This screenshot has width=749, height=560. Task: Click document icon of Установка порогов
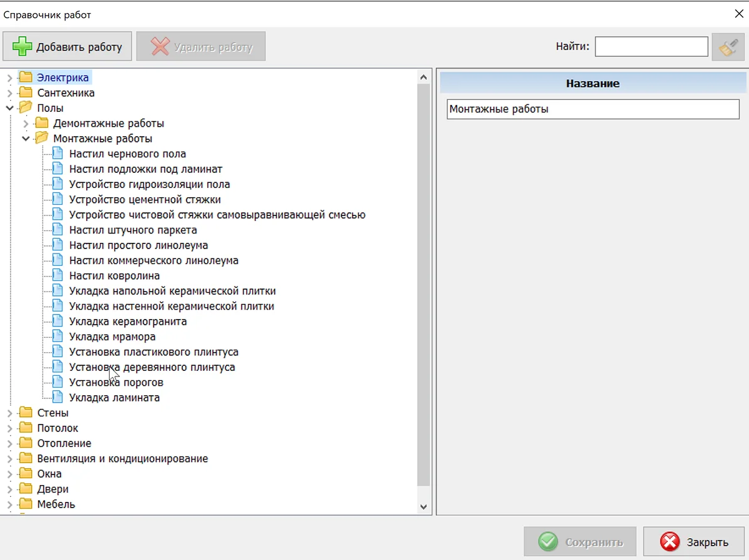pyautogui.click(x=57, y=382)
